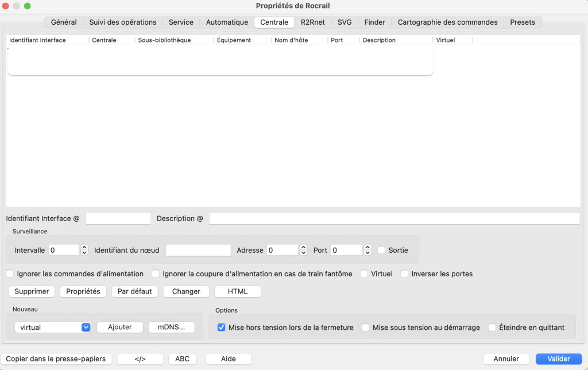Click the ABC button
The image size is (588, 370).
click(x=182, y=359)
